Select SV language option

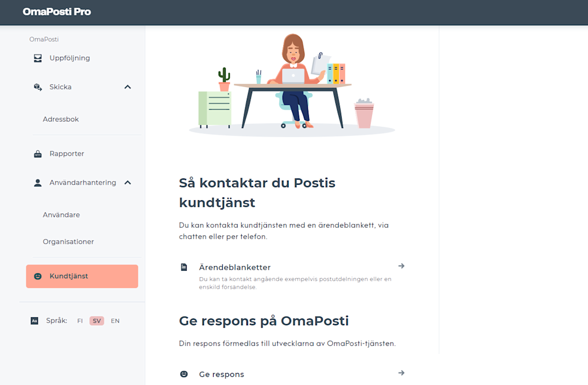pos(96,321)
